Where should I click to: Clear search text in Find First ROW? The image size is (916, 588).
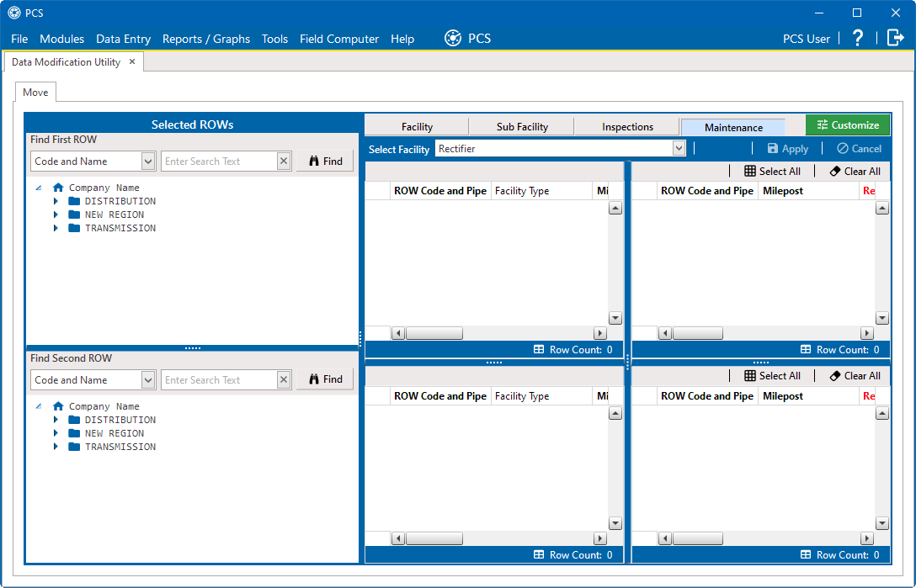(x=284, y=162)
